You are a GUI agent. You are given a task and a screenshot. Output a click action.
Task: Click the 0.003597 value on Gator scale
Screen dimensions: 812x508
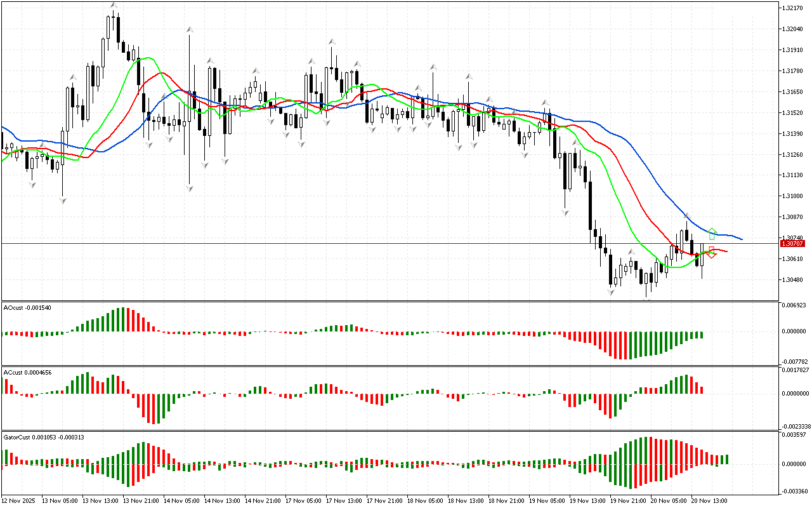[x=794, y=435]
